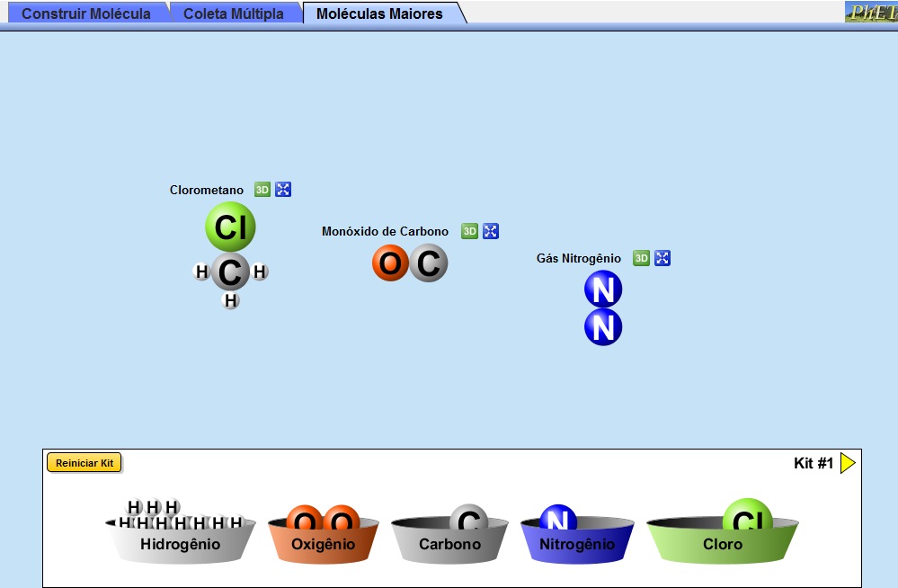This screenshot has height=588, width=898.
Task: View Gás Nitrogênio in 3D
Action: 641,258
